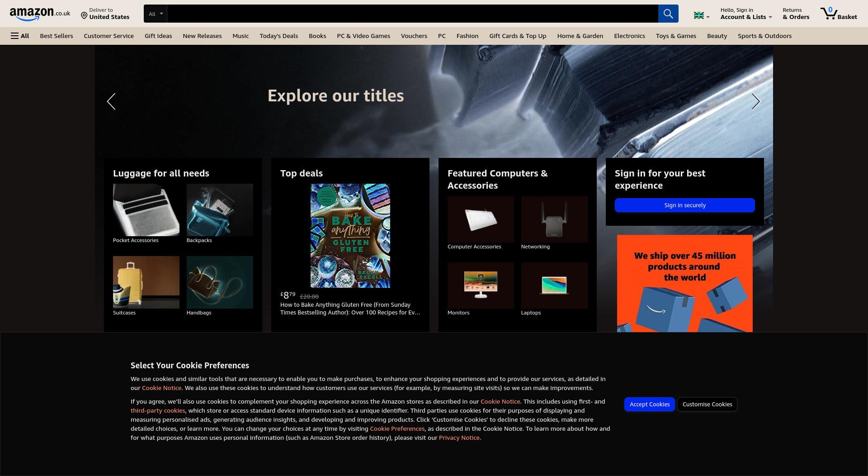
Task: Click the UK flag language icon
Action: pos(699,15)
